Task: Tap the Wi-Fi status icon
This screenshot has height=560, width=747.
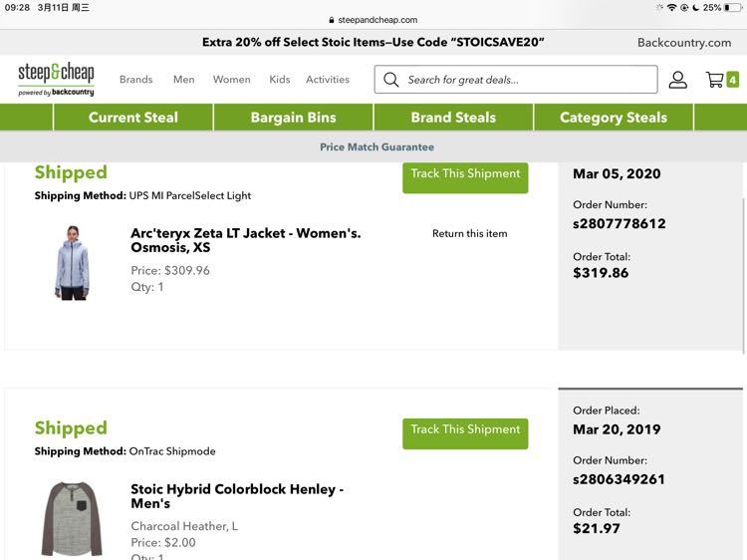Action: pos(671,8)
